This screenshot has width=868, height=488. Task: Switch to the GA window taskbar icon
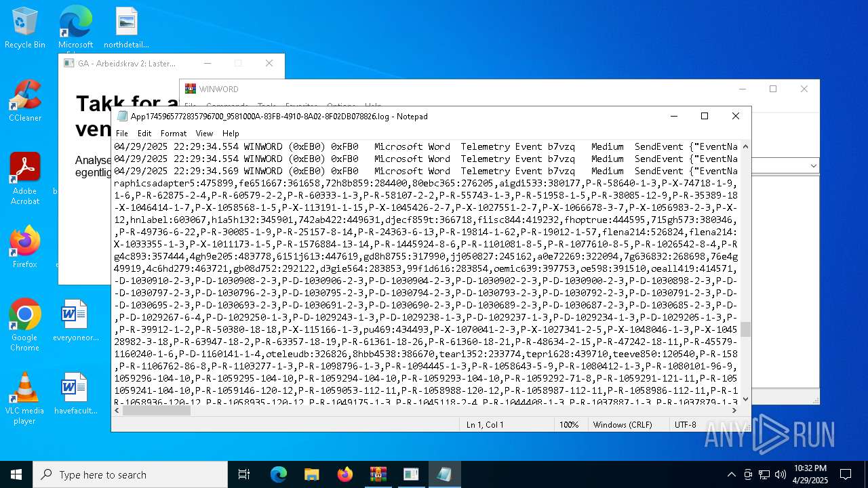[x=411, y=474]
